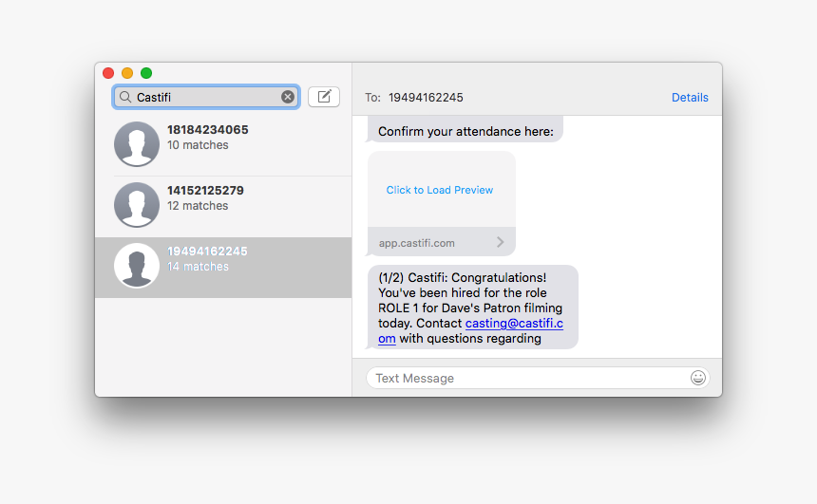Open conversation 19494162245 with 14 matches
817x504 pixels.
point(223,267)
